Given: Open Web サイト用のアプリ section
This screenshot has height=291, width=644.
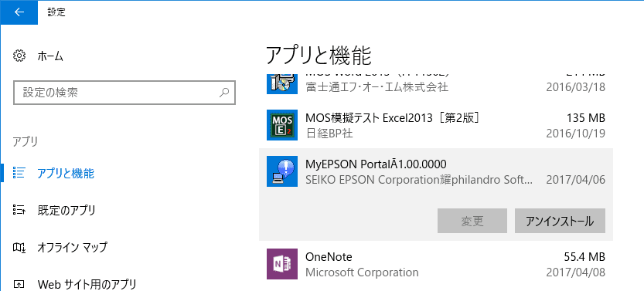Looking at the screenshot, I should 87,284.
